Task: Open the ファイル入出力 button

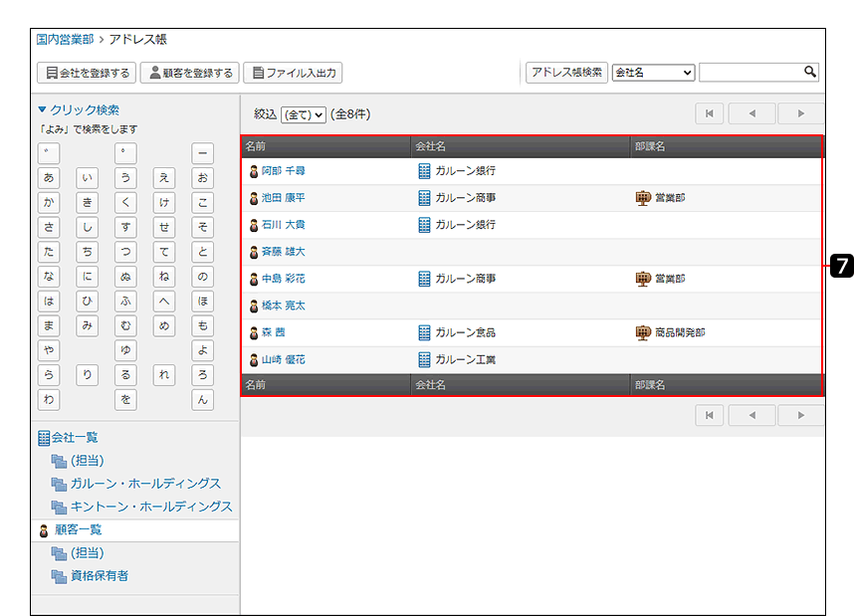Action: point(293,73)
